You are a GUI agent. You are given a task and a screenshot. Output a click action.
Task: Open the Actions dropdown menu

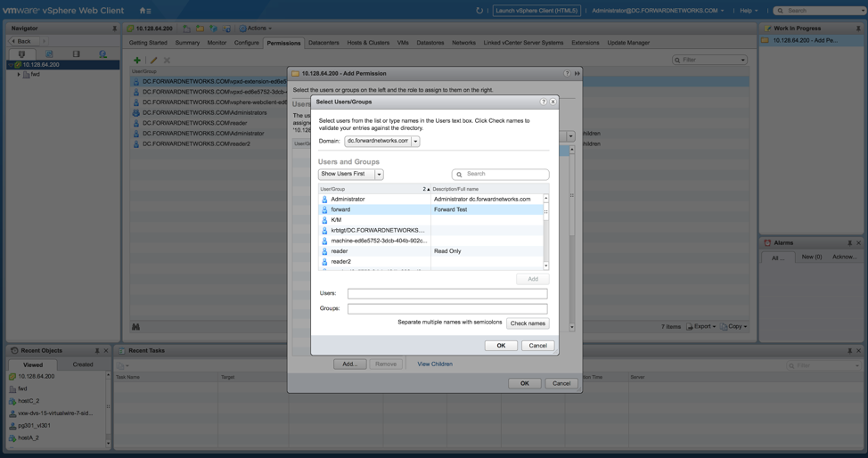click(x=255, y=29)
